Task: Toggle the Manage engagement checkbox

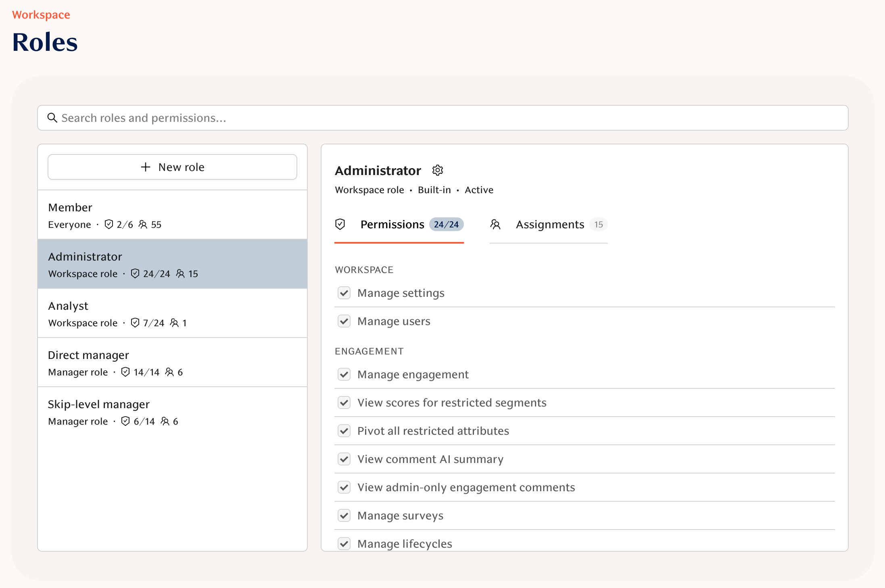Action: coord(344,374)
